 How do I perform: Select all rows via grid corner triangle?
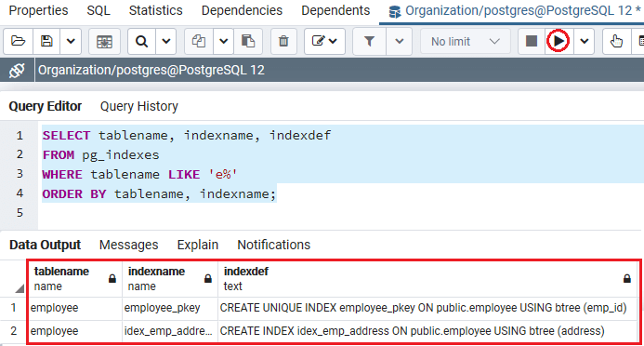pyautogui.click(x=20, y=288)
